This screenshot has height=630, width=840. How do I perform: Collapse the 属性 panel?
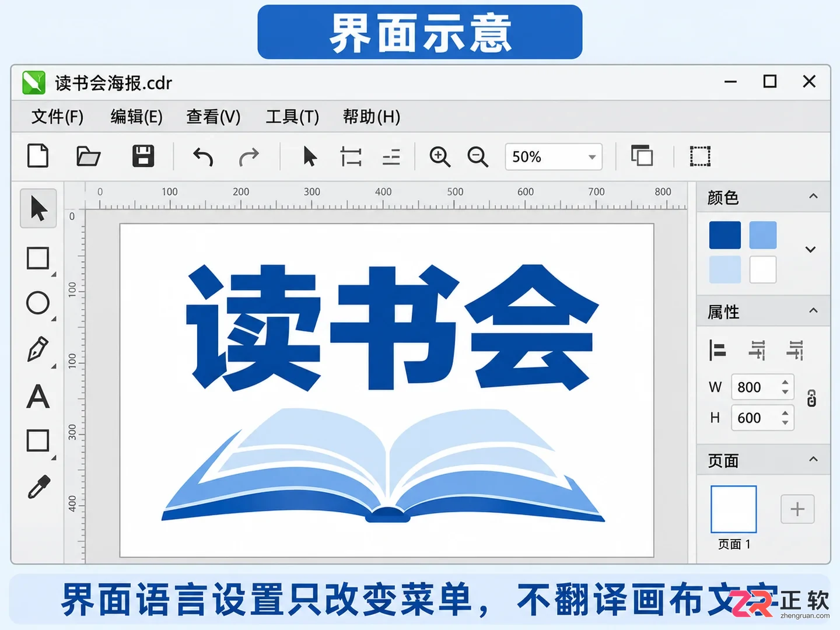pos(813,311)
